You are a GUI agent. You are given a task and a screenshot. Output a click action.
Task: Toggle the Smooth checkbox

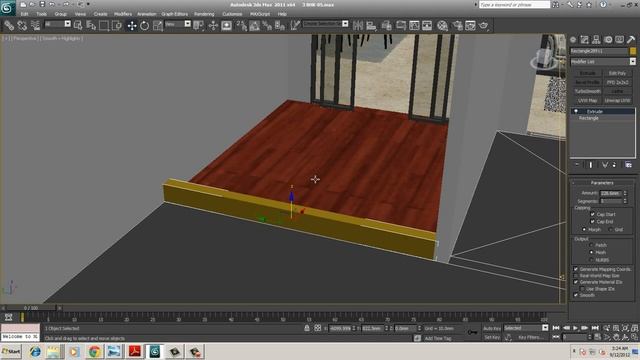576,295
